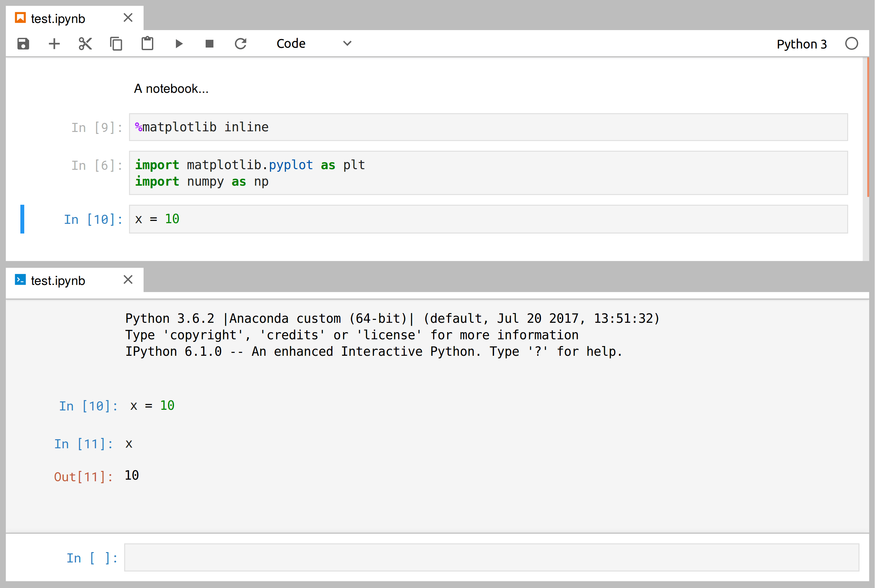Copy the selected cell

116,43
